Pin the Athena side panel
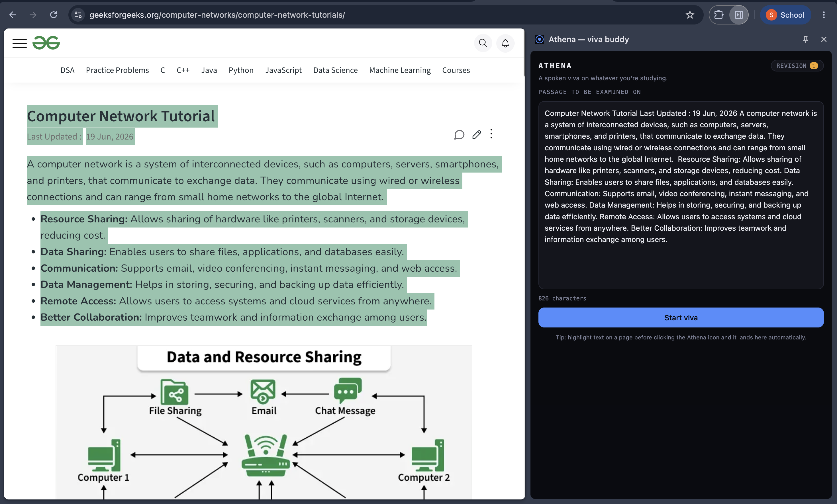The image size is (837, 504). [x=805, y=39]
